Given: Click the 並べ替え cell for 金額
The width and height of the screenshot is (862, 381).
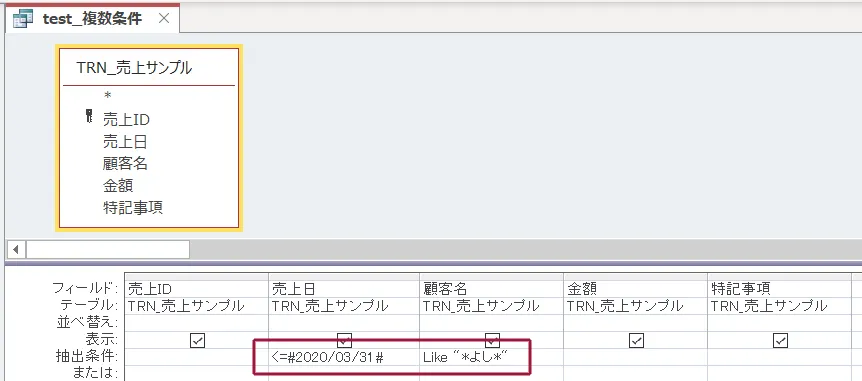Looking at the screenshot, I should 636,323.
